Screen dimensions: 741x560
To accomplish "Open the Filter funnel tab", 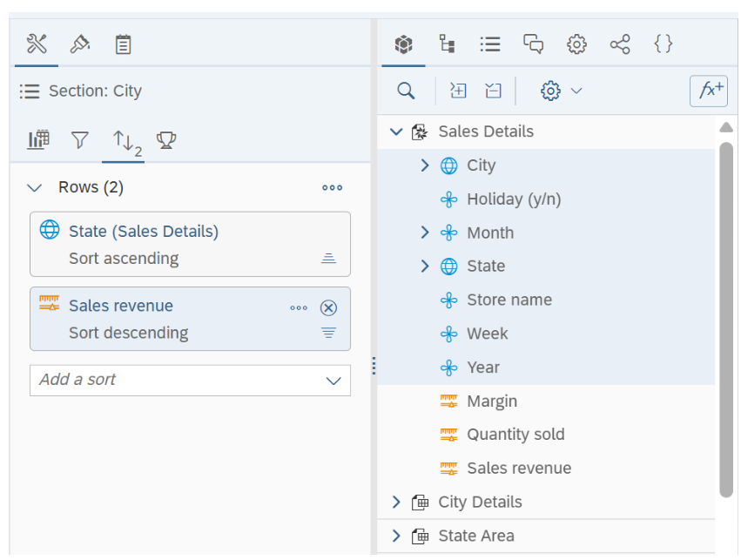I will pos(80,140).
